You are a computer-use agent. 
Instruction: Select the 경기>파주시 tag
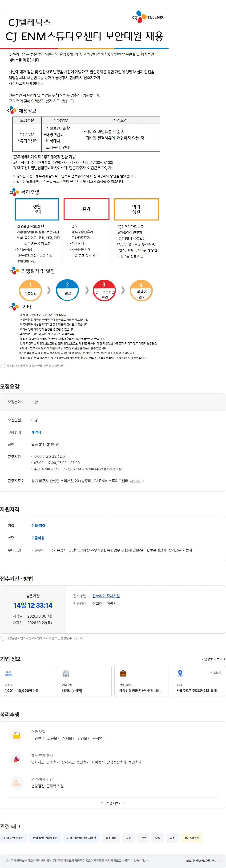coord(191,838)
